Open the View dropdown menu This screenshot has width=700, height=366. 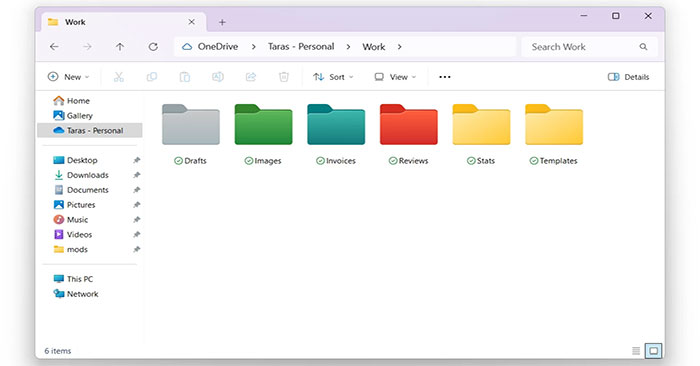pyautogui.click(x=395, y=77)
